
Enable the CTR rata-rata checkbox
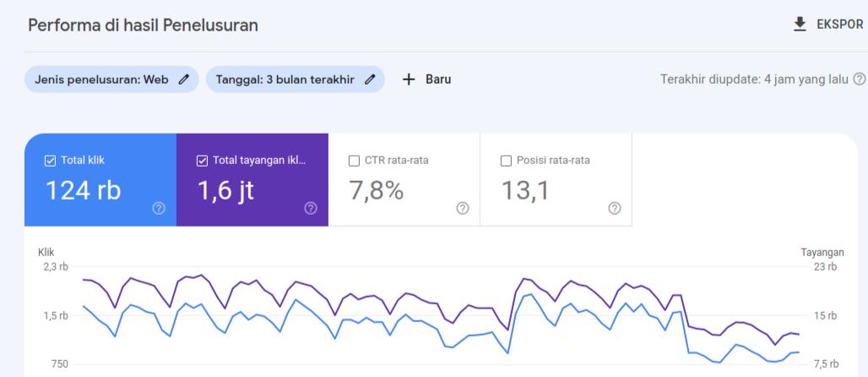coord(354,161)
